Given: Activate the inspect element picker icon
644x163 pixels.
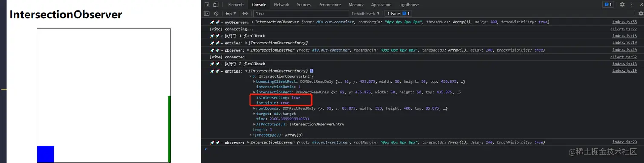Looking at the screenshot, I should (x=207, y=5).
